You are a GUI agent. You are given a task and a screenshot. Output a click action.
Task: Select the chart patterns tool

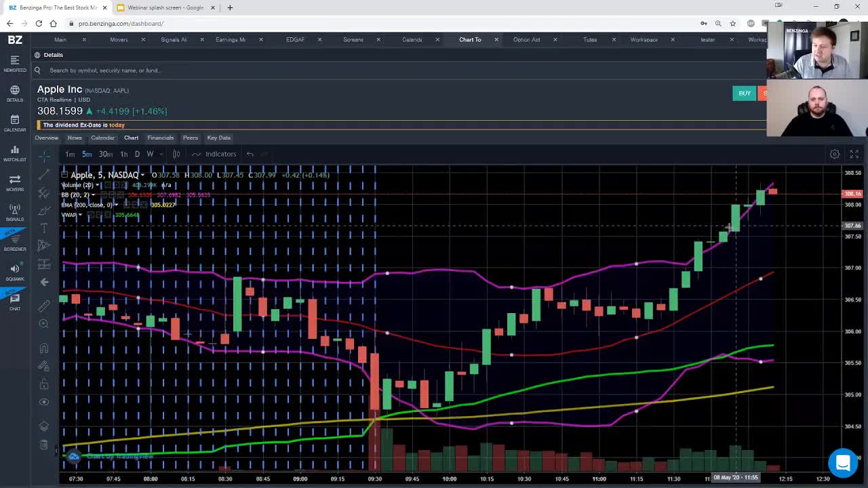[44, 246]
